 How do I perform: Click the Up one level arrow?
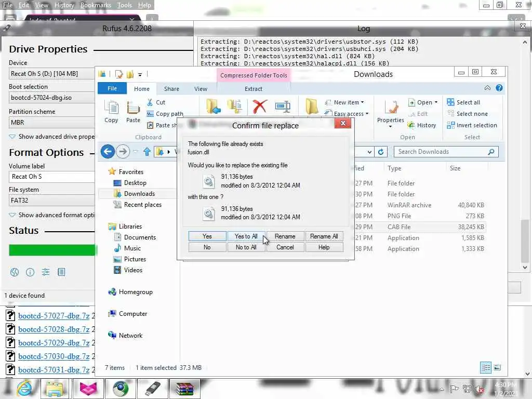(x=147, y=151)
